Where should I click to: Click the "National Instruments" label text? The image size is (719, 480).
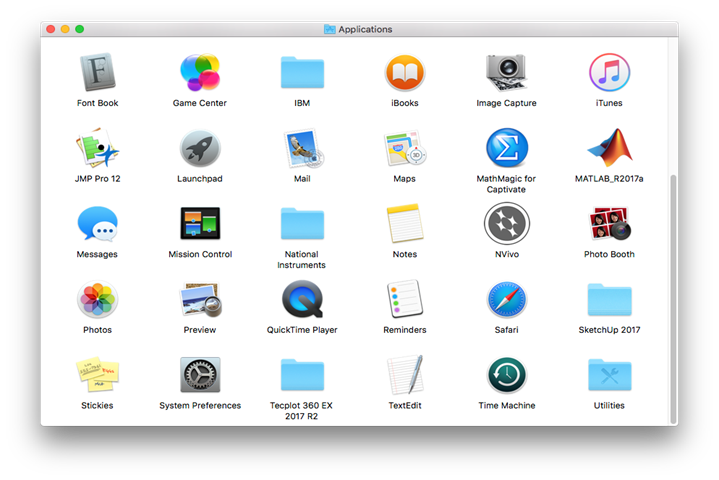[301, 259]
